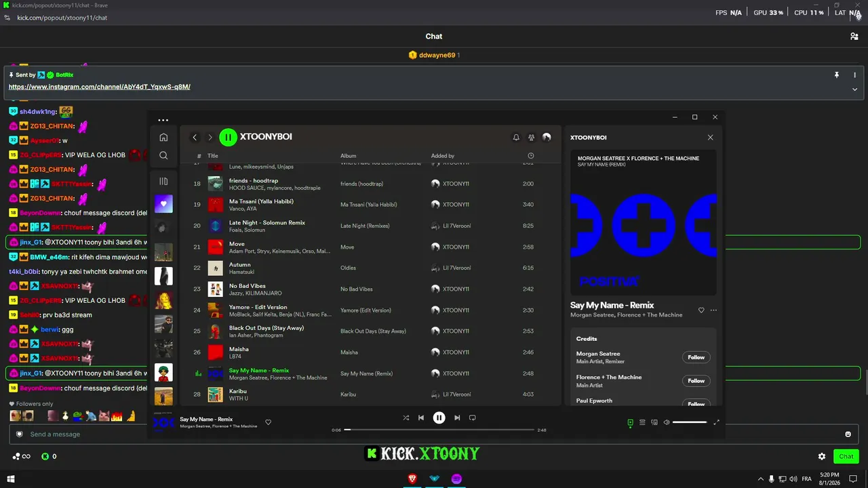Sort playlist by Album column
Screen dimensions: 868x488
[x=348, y=156]
